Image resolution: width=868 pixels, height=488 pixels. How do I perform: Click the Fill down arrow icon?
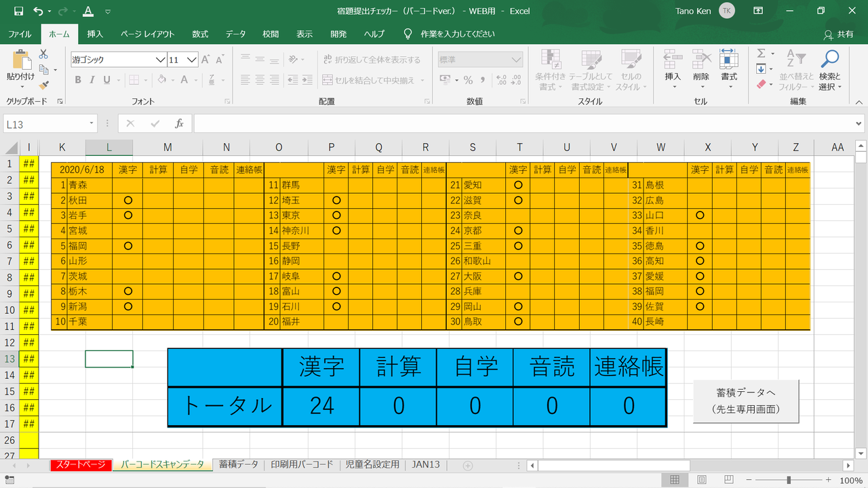pos(761,69)
